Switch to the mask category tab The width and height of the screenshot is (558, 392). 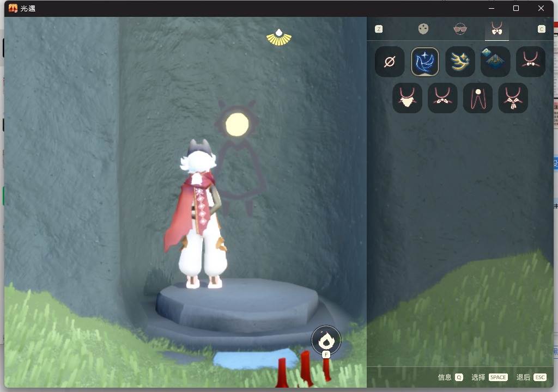[x=423, y=29]
